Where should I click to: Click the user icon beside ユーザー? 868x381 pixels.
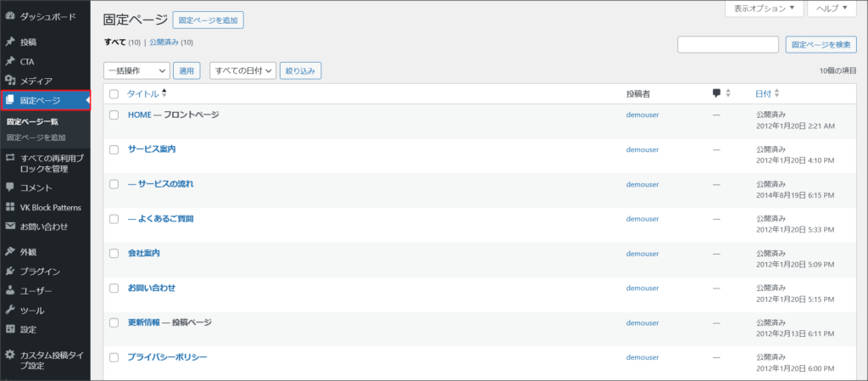click(x=10, y=291)
